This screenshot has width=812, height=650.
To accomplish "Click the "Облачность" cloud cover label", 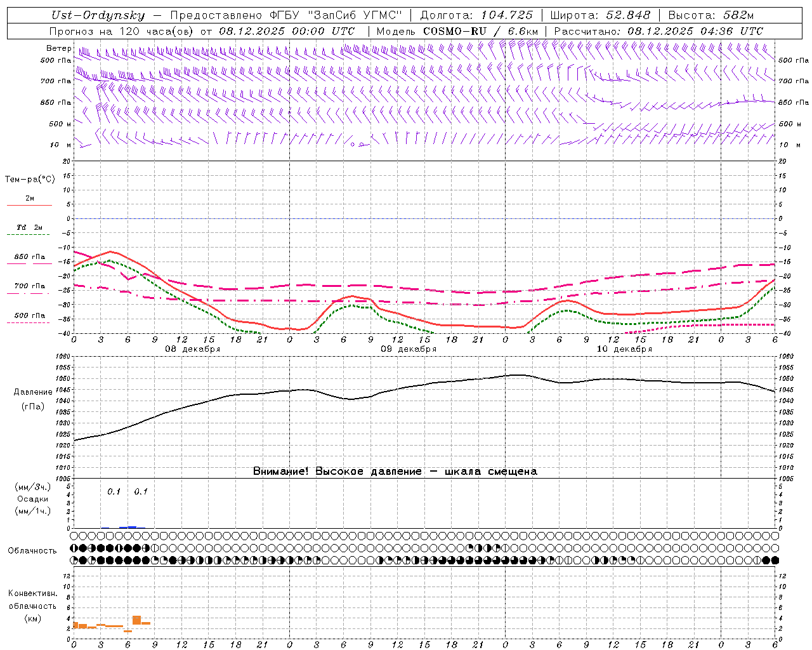I will 32,551.
